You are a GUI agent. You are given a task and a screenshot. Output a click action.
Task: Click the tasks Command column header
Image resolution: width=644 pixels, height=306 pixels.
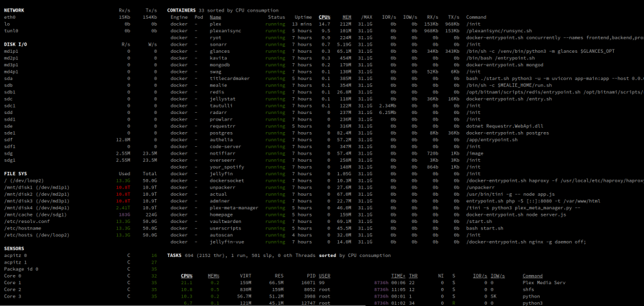pos(533,276)
